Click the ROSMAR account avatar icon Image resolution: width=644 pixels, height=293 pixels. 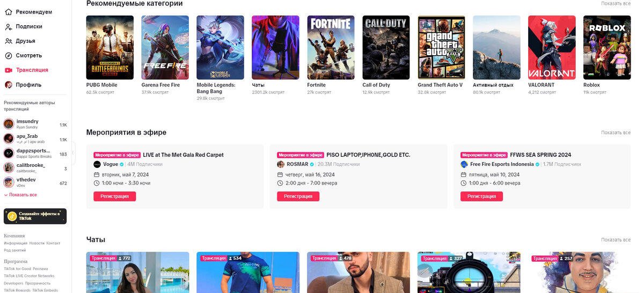pyautogui.click(x=281, y=164)
